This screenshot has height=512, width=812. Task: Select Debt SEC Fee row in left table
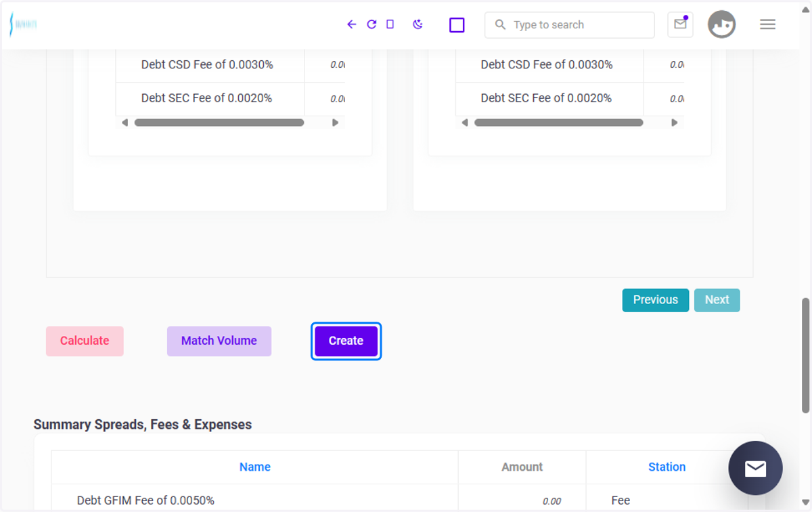tap(230, 99)
